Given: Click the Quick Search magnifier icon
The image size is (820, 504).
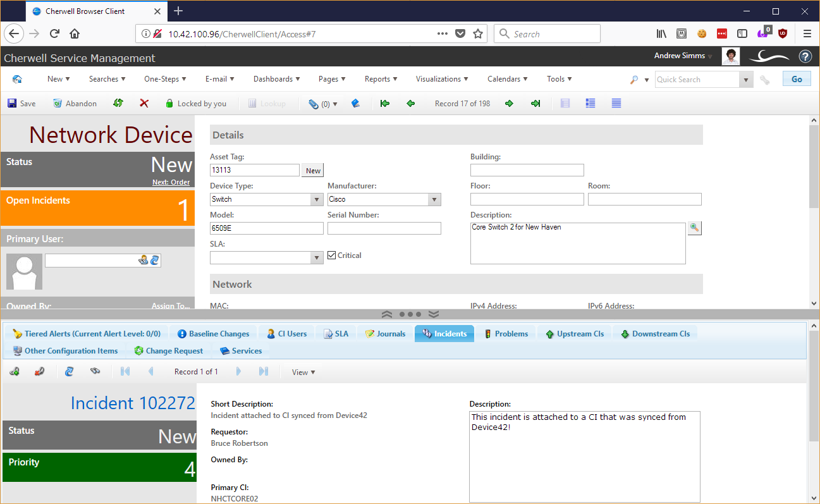Looking at the screenshot, I should (634, 80).
